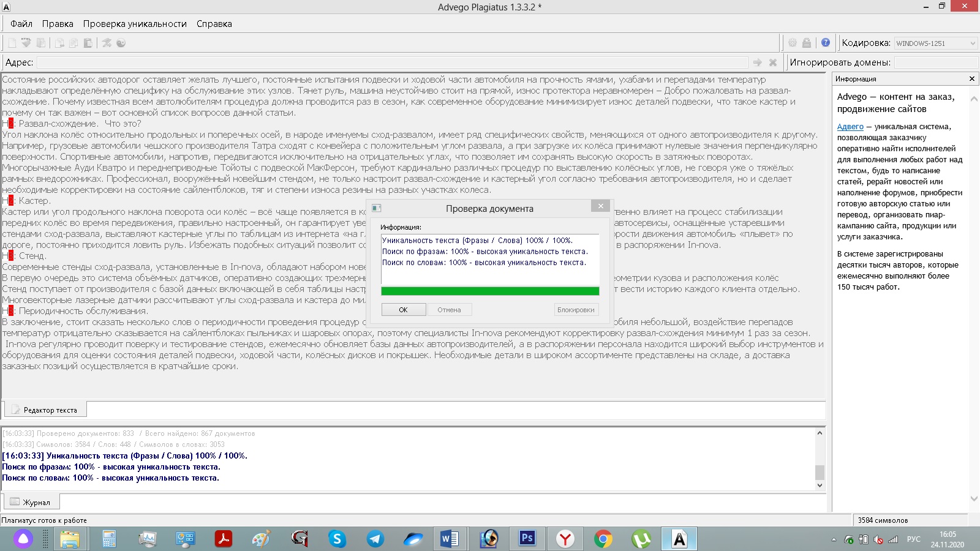Open the Справка menu

pyautogui.click(x=214, y=24)
